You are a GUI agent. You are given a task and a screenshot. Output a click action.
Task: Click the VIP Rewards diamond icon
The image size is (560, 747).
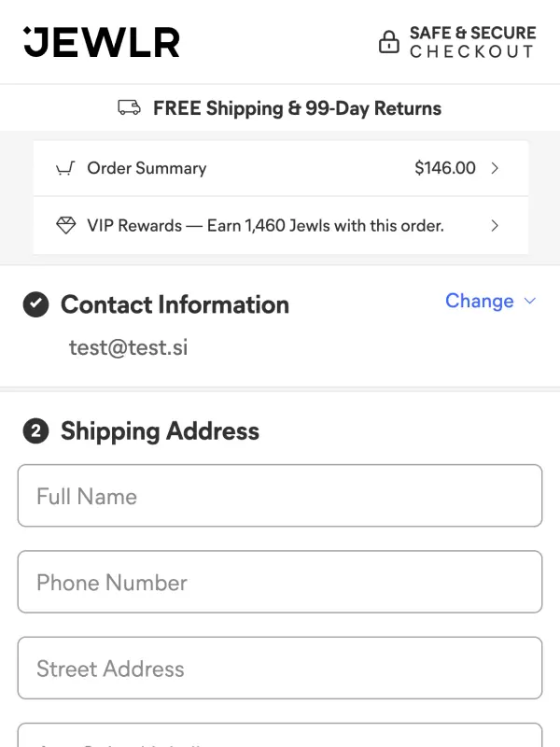click(65, 226)
